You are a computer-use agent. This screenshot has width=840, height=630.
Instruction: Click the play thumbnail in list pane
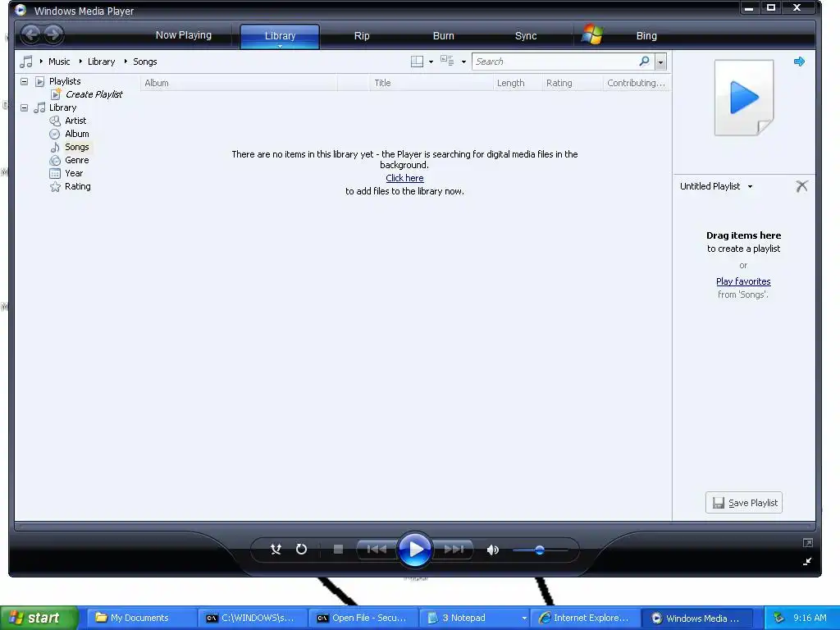coord(744,98)
